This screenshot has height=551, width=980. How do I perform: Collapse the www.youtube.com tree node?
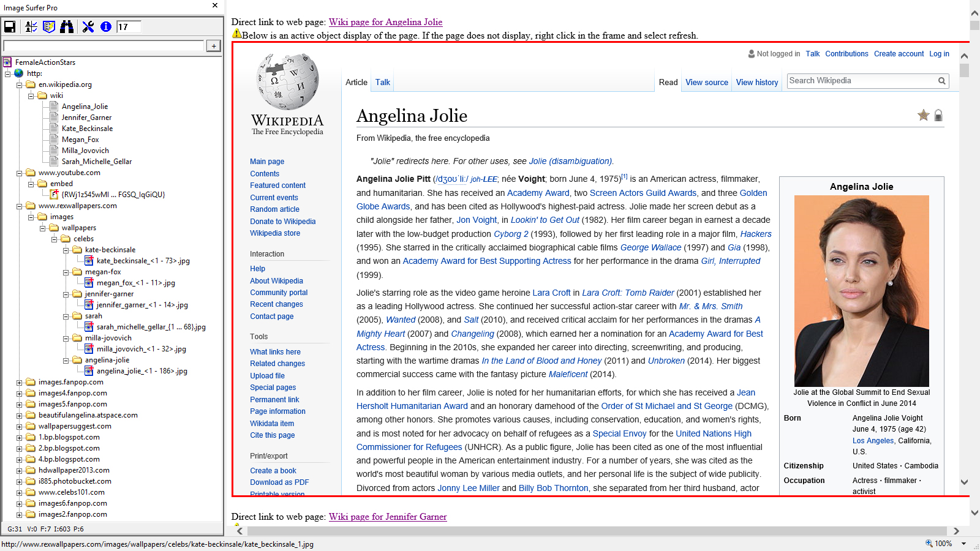click(19, 173)
